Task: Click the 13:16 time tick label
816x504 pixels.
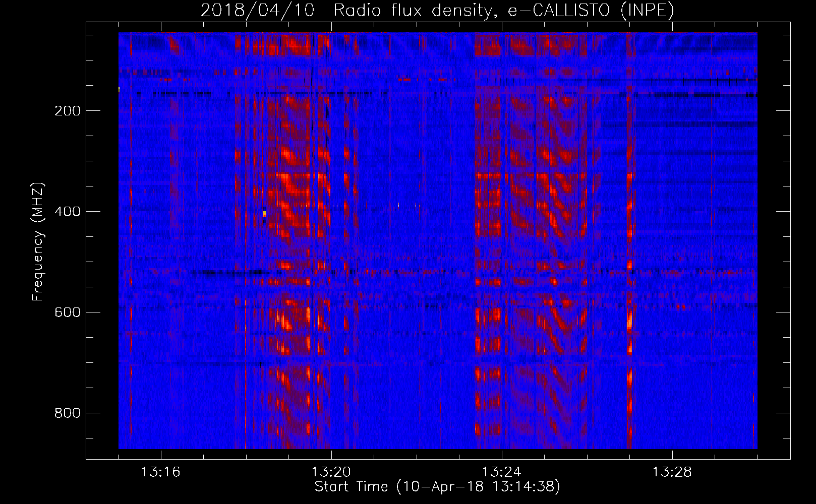Action: (161, 472)
